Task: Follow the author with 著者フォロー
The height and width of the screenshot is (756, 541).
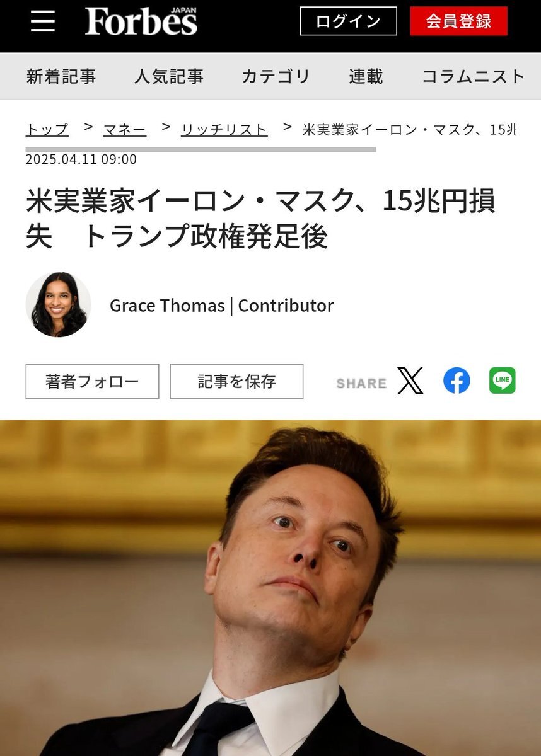Action: [x=93, y=381]
